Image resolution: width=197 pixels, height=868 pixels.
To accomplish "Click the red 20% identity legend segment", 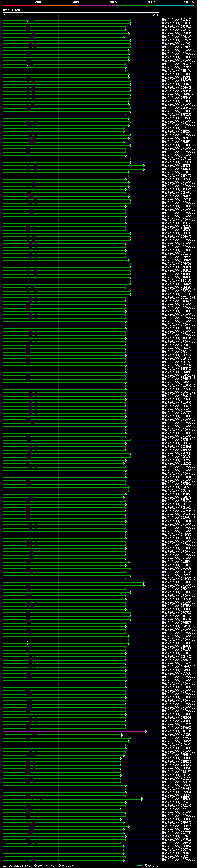I will coord(22,6).
